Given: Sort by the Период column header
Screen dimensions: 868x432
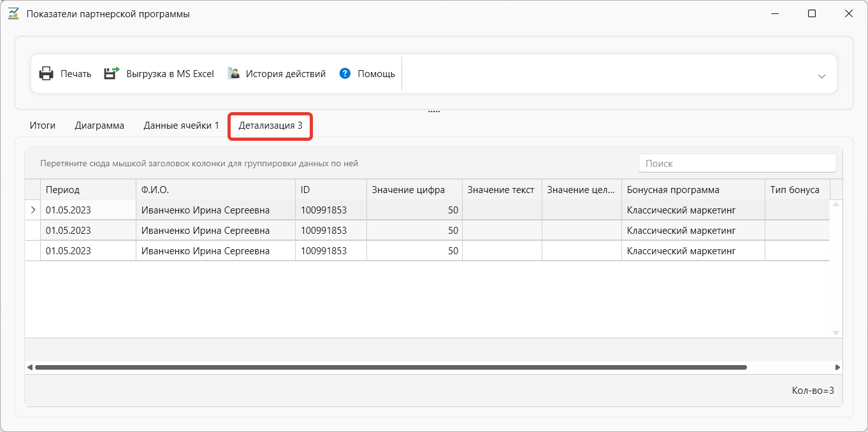Looking at the screenshot, I should (88, 190).
